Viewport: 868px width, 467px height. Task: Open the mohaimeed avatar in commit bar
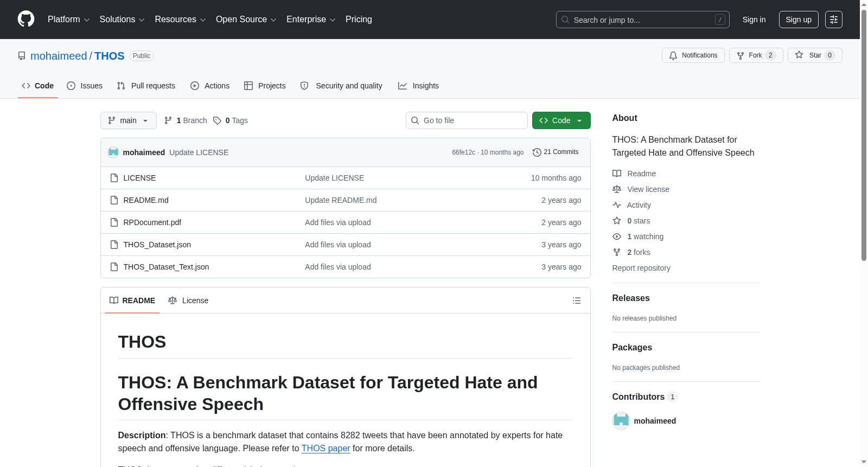(113, 152)
